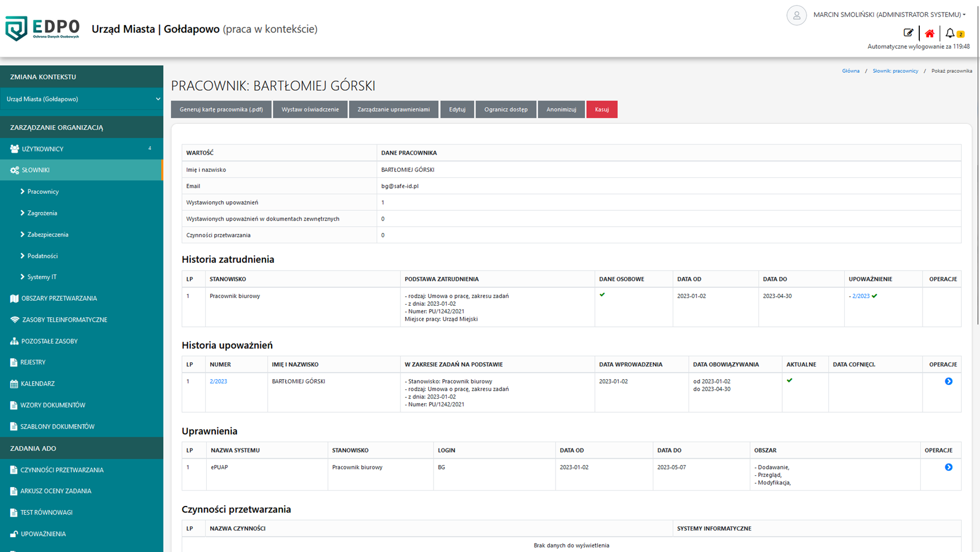Open Słownik: pracownicy breadcrumb link
Image resolution: width=980 pixels, height=552 pixels.
(895, 71)
